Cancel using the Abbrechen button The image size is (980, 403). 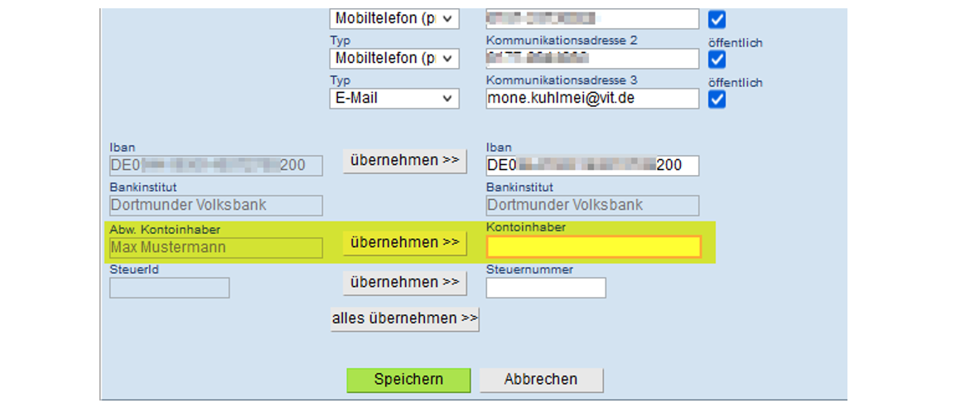[x=541, y=380]
